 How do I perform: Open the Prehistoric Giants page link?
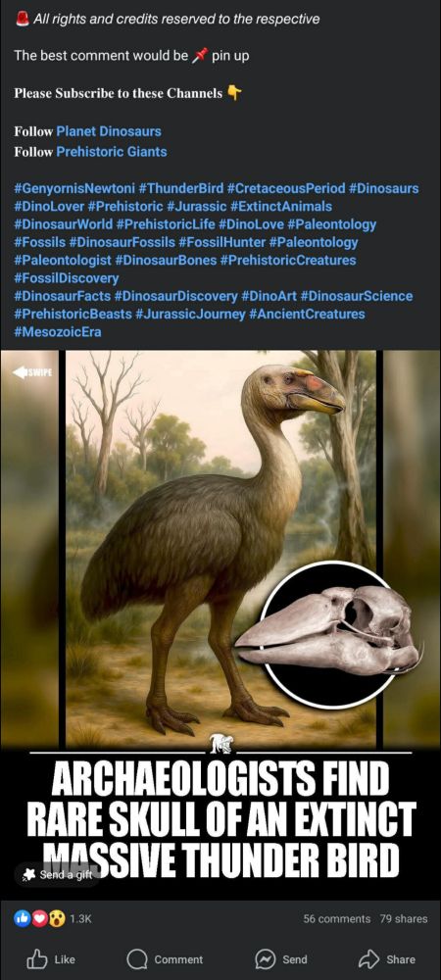tap(112, 151)
